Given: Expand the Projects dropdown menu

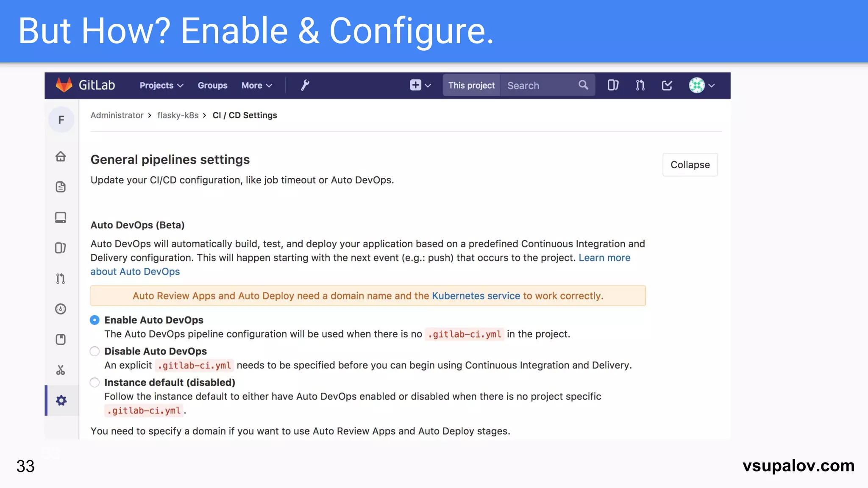Looking at the screenshot, I should coord(161,85).
